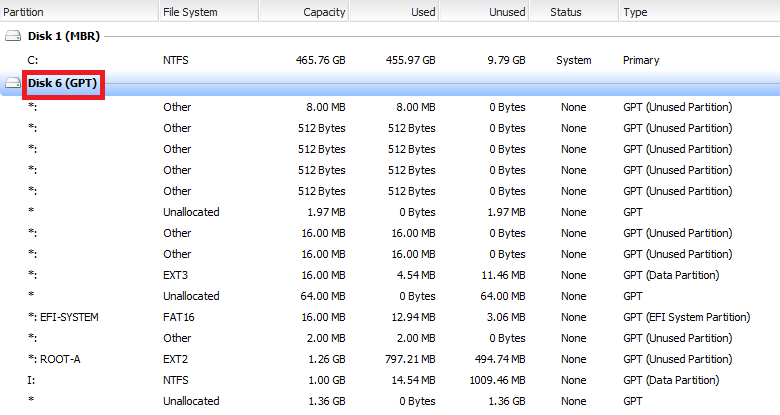Select the EFI-SYSTEM partition entry
This screenshot has height=415, width=780.
point(63,317)
